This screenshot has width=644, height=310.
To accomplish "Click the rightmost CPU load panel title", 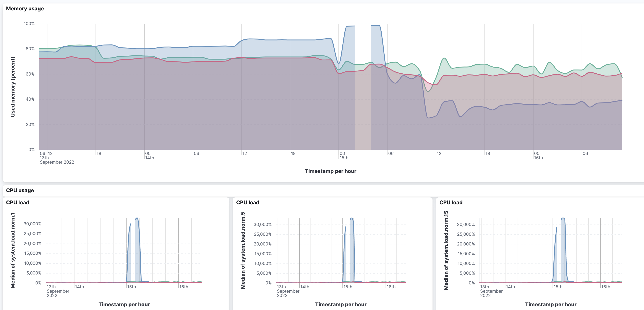I will (x=451, y=203).
